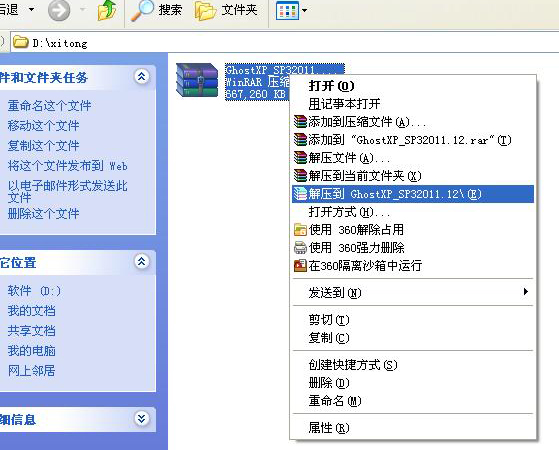This screenshot has width=559, height=450.
Task: Click 复制这个文件 link
Action: [43, 145]
